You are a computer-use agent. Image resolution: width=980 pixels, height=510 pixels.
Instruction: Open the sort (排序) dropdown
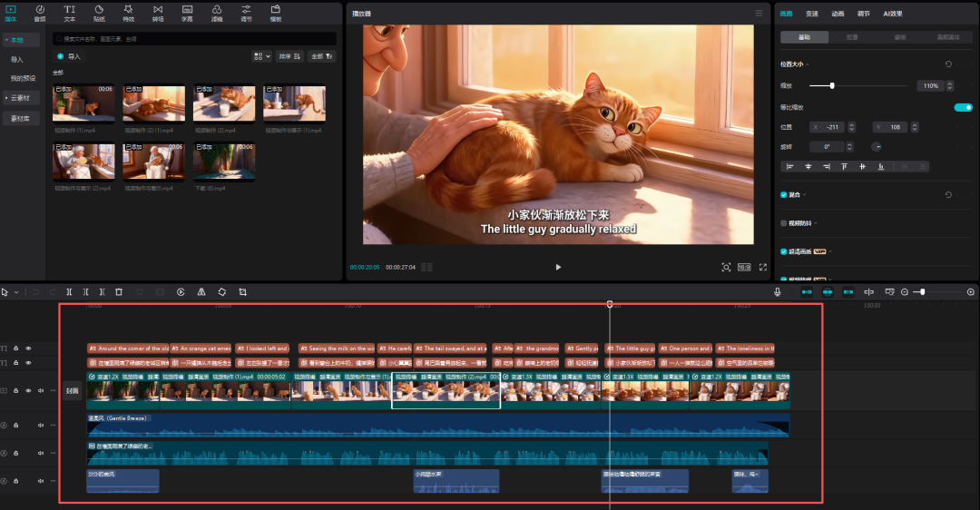coord(290,56)
